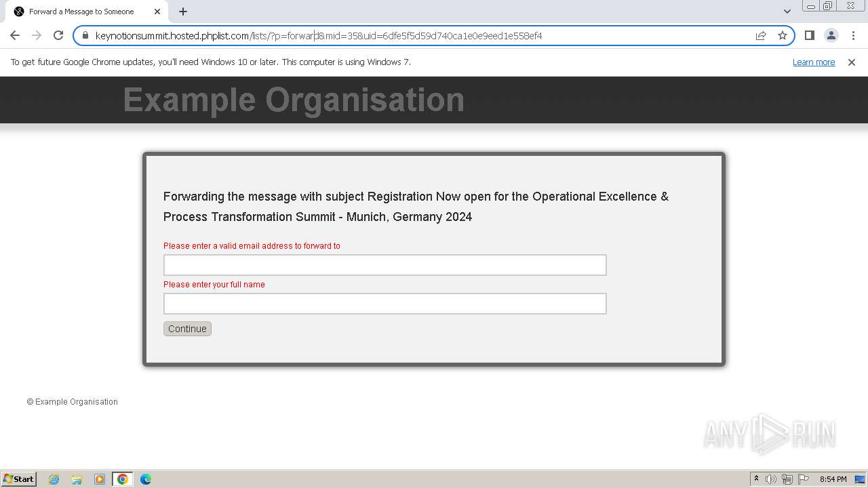
Task: Dismiss the Chrome update notification bar
Action: pyautogui.click(x=852, y=62)
